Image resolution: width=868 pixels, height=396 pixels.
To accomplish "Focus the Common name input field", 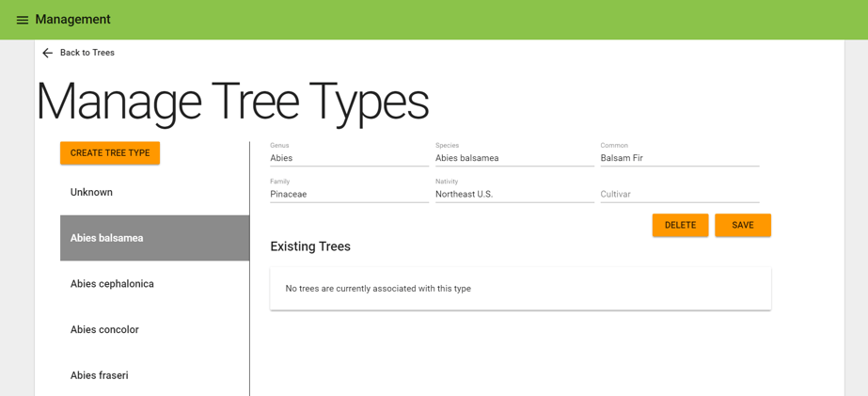I will [680, 158].
